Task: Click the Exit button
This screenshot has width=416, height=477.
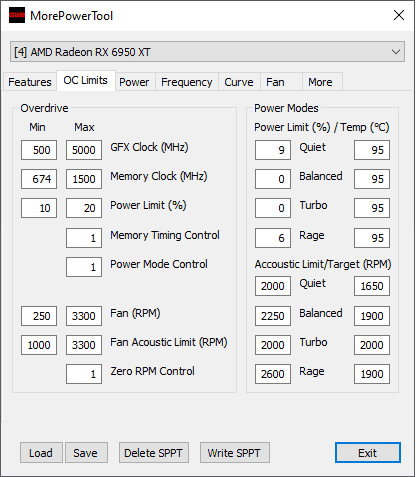Action: [368, 453]
